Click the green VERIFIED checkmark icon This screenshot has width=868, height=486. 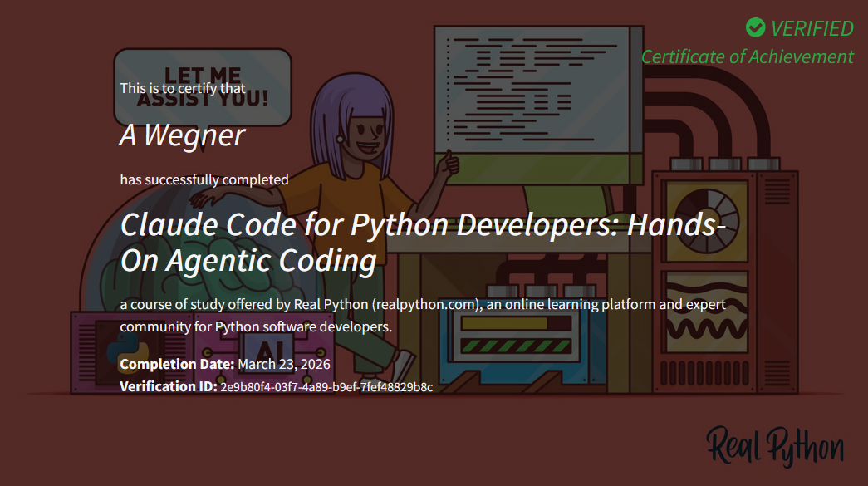[754, 27]
